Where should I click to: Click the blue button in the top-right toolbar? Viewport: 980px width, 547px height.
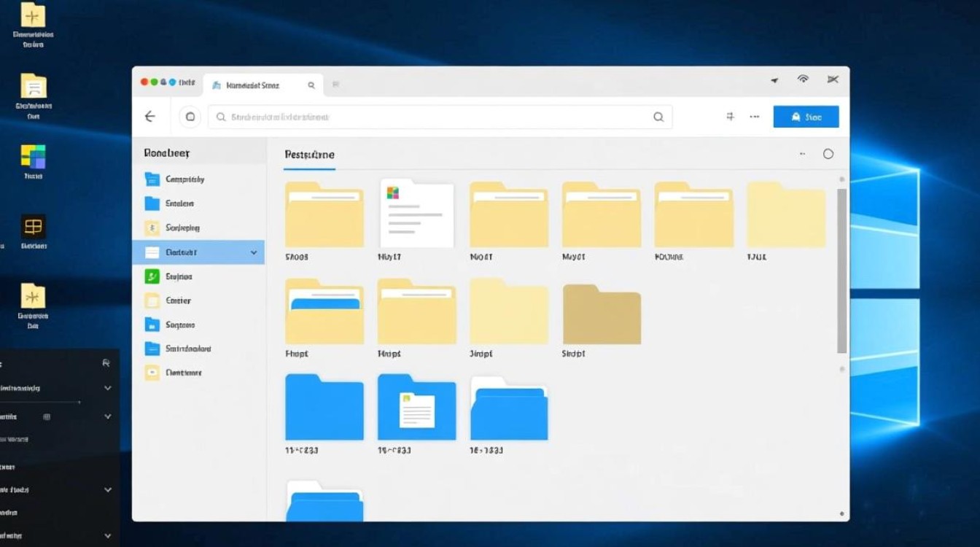coord(806,117)
